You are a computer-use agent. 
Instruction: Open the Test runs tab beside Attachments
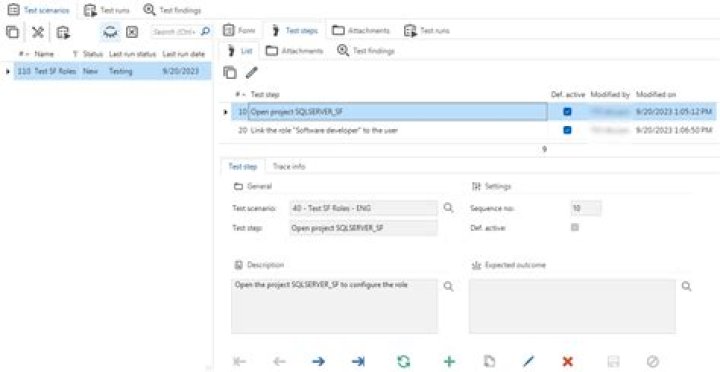click(x=427, y=31)
